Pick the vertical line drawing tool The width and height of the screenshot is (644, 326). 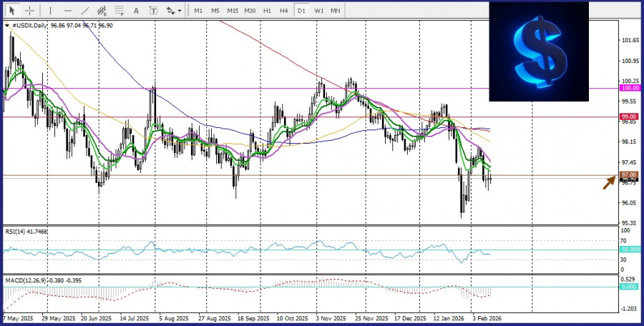(x=49, y=11)
